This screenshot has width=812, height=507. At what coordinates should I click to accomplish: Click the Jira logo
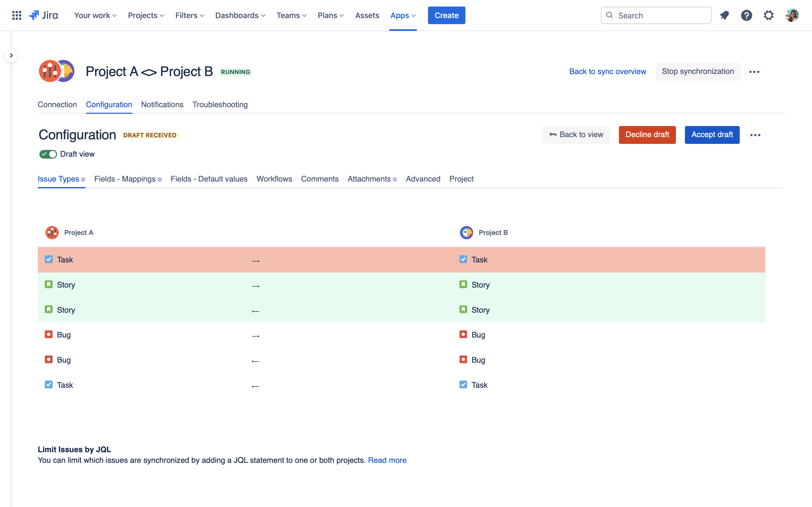43,15
